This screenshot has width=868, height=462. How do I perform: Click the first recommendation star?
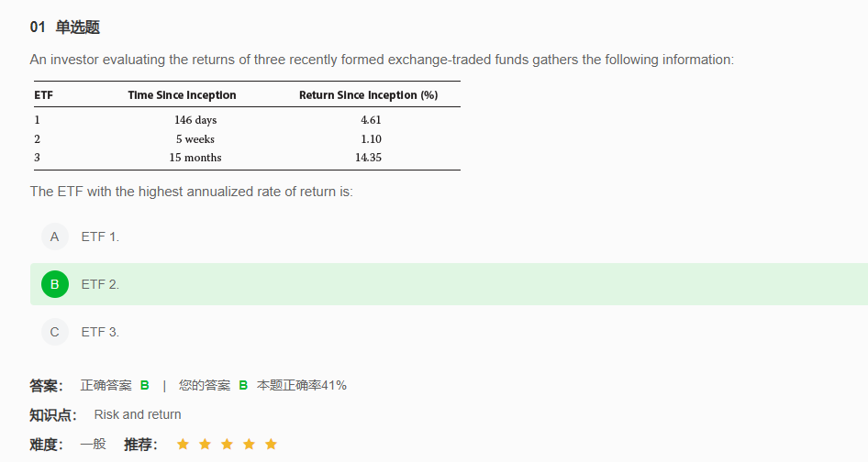point(183,445)
